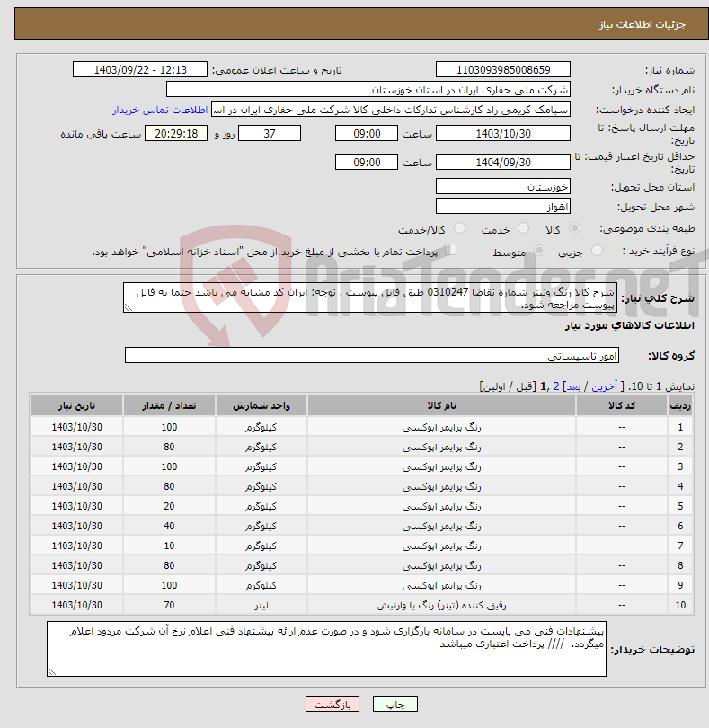Click the امور تاسیساتی goods group field
The width and height of the screenshot is (709, 728).
coord(371,356)
